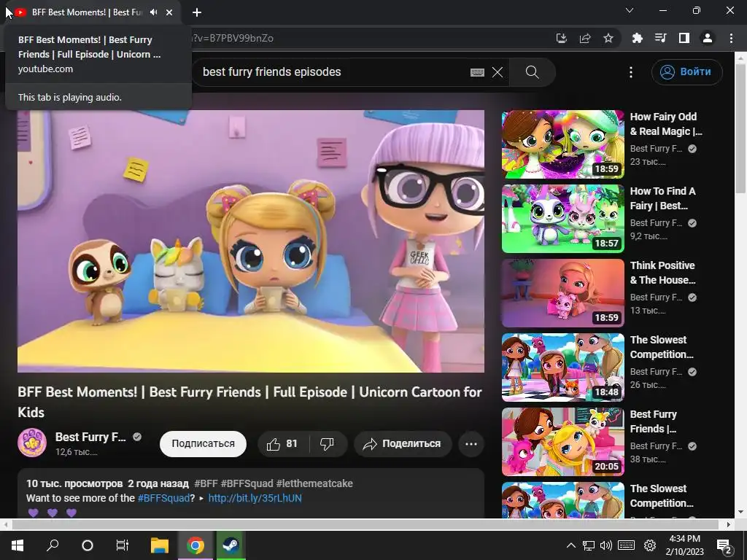Open the Chrome three-dot menu
The image size is (747, 560).
pyautogui.click(x=731, y=38)
